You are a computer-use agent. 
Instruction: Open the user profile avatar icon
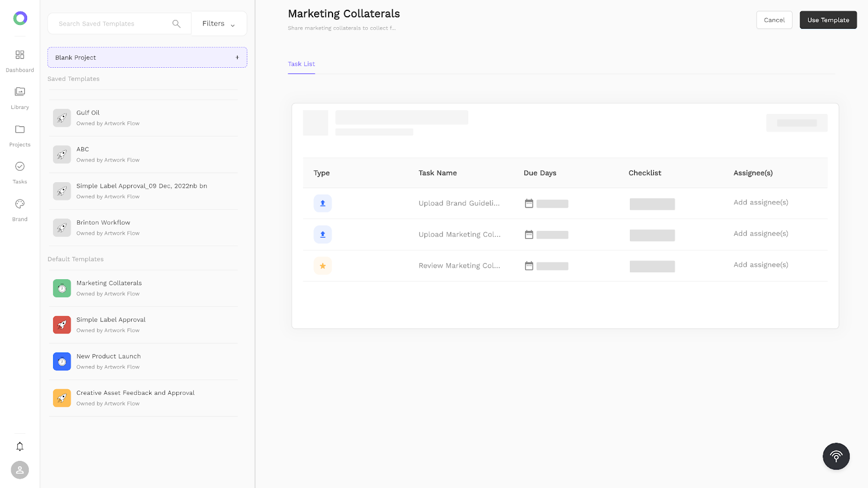click(x=20, y=470)
